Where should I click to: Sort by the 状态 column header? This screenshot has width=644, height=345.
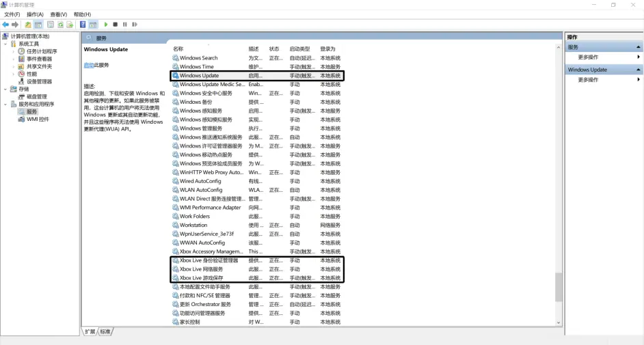pyautogui.click(x=274, y=49)
